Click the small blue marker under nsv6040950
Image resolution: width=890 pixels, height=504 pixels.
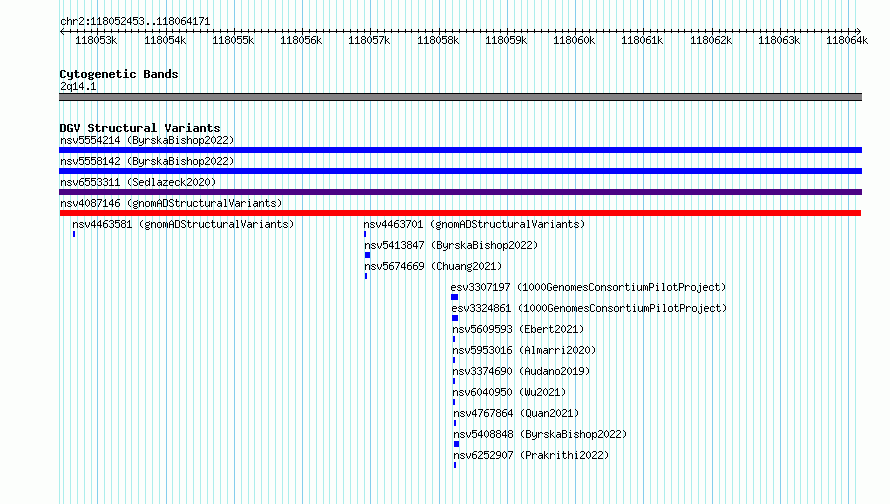click(x=454, y=402)
